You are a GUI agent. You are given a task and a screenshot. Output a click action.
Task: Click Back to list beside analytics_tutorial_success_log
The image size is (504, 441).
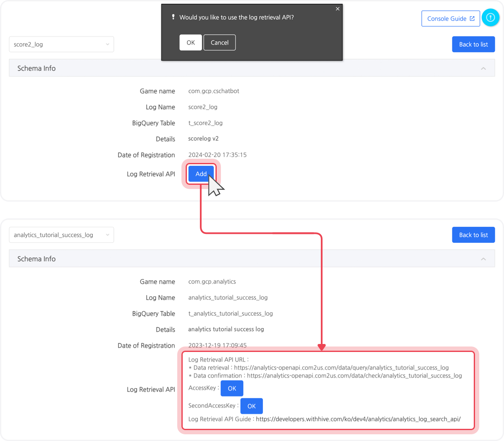(x=473, y=235)
